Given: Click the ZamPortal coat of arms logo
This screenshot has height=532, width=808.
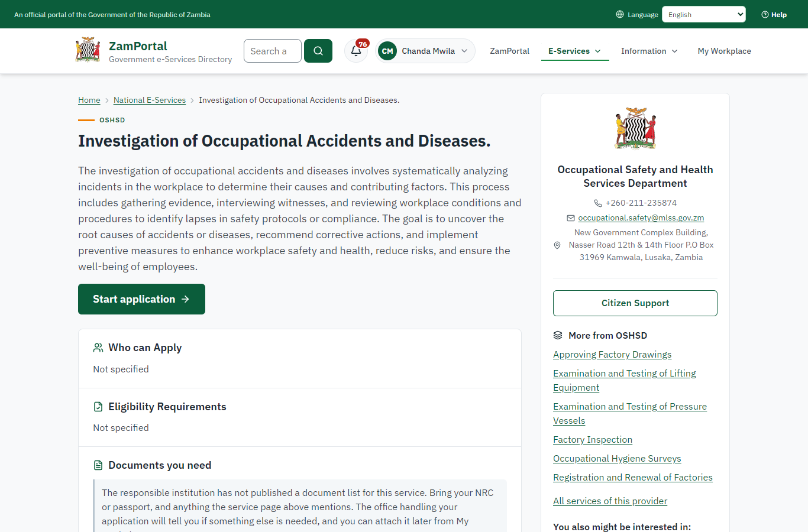Looking at the screenshot, I should (x=88, y=50).
